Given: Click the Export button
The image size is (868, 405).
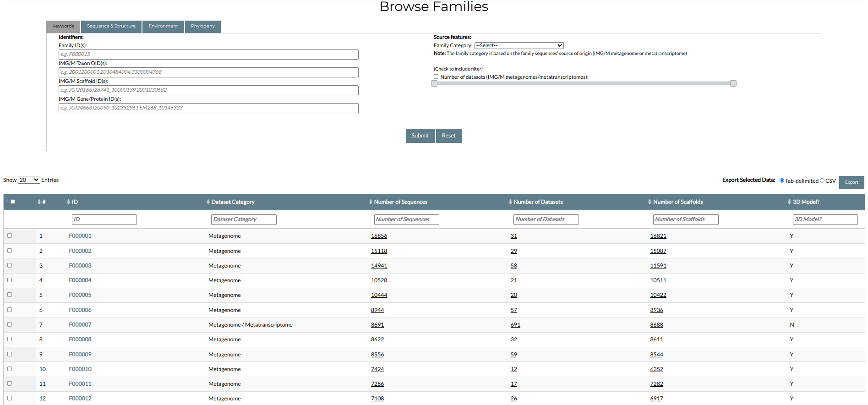Looking at the screenshot, I should [851, 182].
